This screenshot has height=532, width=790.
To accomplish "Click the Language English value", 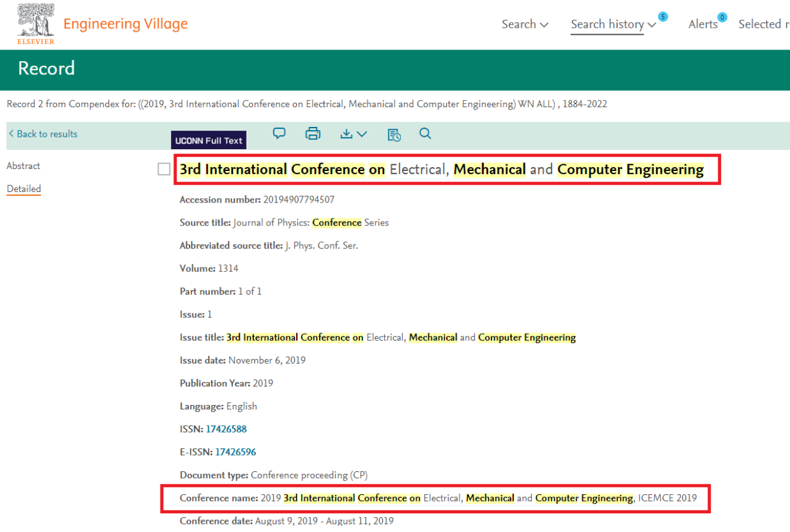I will (242, 406).
